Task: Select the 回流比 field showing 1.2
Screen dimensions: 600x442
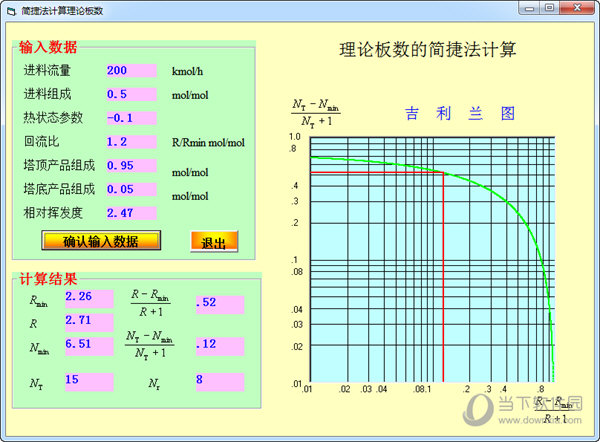Action: click(132, 142)
